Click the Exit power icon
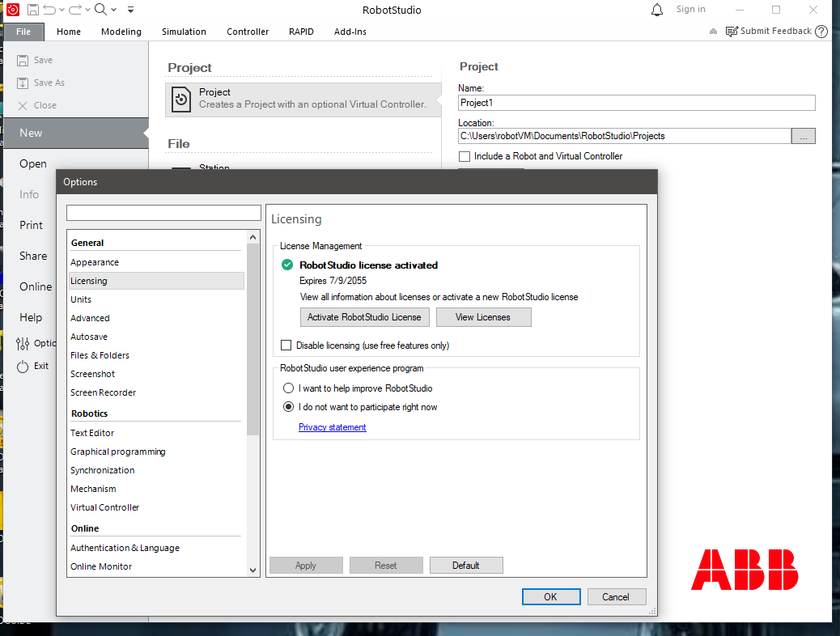Viewport: 840px width, 636px height. [x=23, y=367]
